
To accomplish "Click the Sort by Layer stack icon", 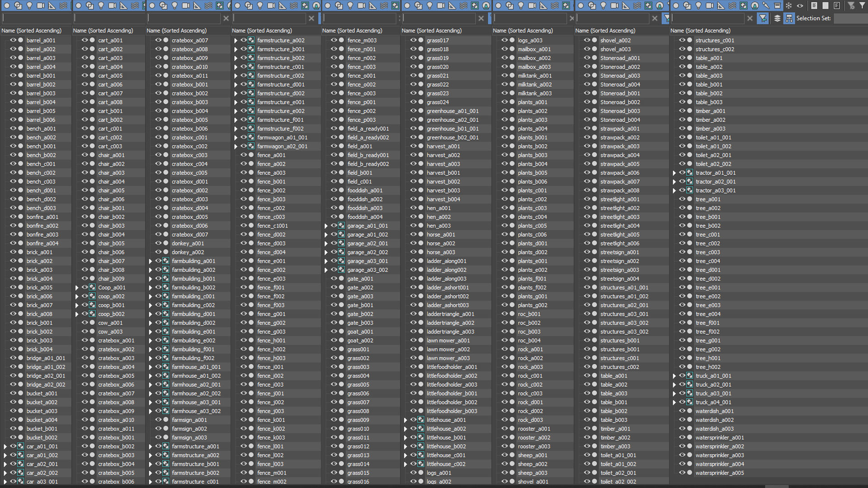I will pos(777,18).
